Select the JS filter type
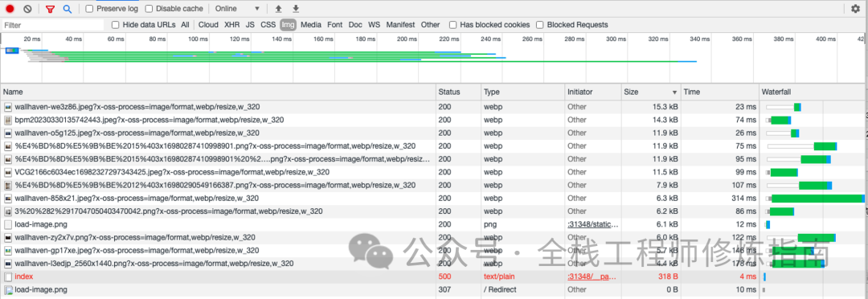This screenshot has width=868, height=299. (x=250, y=25)
